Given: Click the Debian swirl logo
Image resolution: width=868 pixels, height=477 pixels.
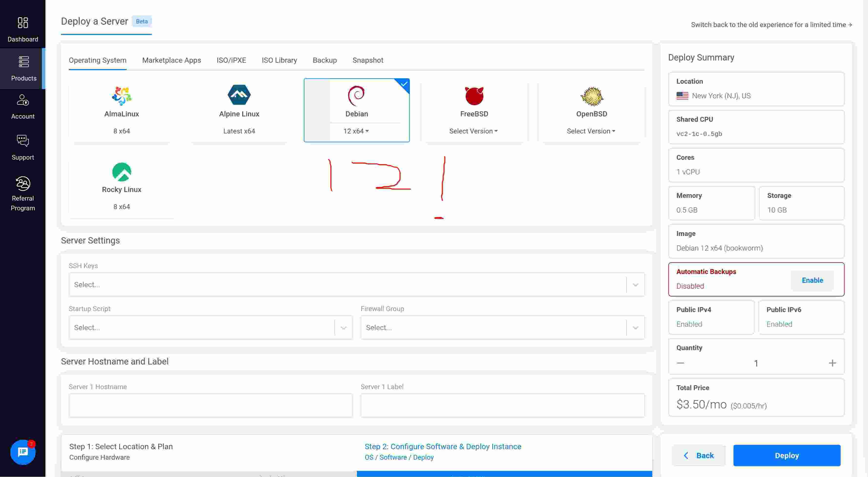Looking at the screenshot, I should click(356, 96).
